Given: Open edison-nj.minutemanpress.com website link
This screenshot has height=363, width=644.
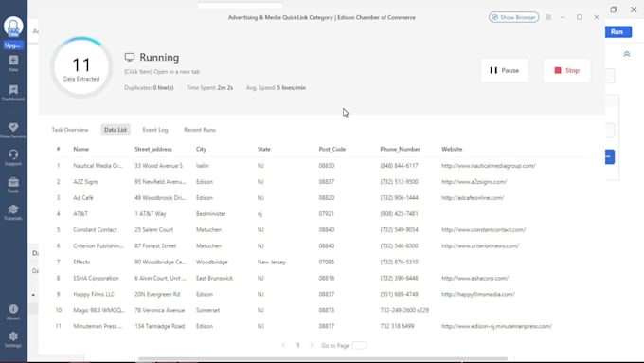Looking at the screenshot, I should coord(496,326).
